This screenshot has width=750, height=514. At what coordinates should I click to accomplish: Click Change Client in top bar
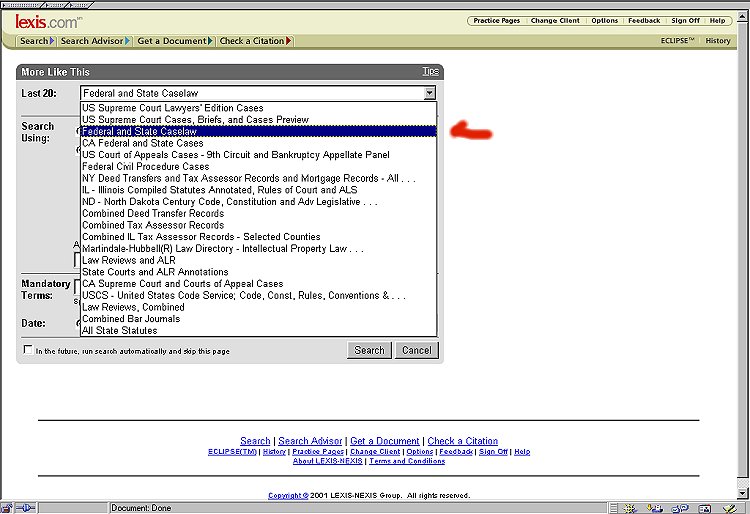pos(555,21)
